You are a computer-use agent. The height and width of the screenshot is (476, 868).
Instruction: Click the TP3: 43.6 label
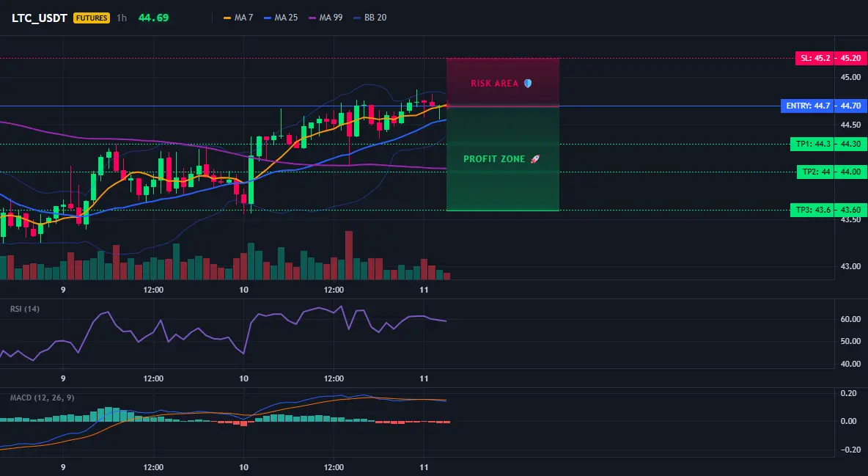point(812,210)
